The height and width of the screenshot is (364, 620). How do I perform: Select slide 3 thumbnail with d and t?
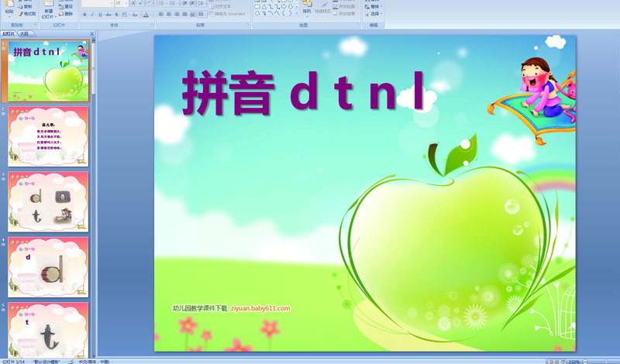point(48,201)
